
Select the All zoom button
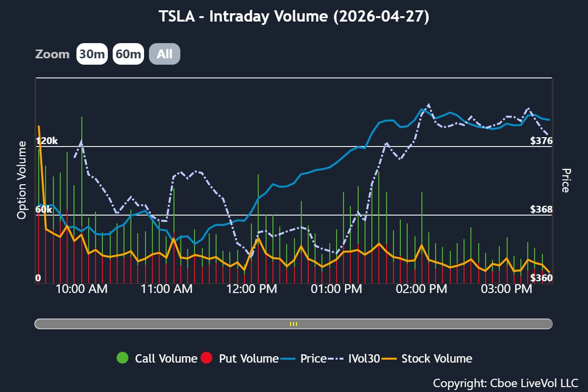165,54
